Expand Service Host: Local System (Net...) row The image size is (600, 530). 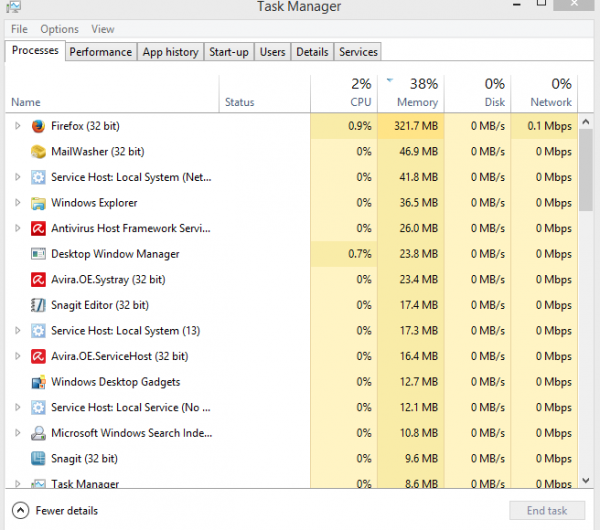(18, 177)
